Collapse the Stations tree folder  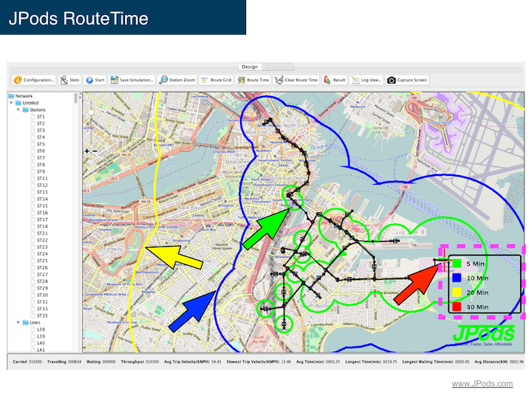point(18,109)
